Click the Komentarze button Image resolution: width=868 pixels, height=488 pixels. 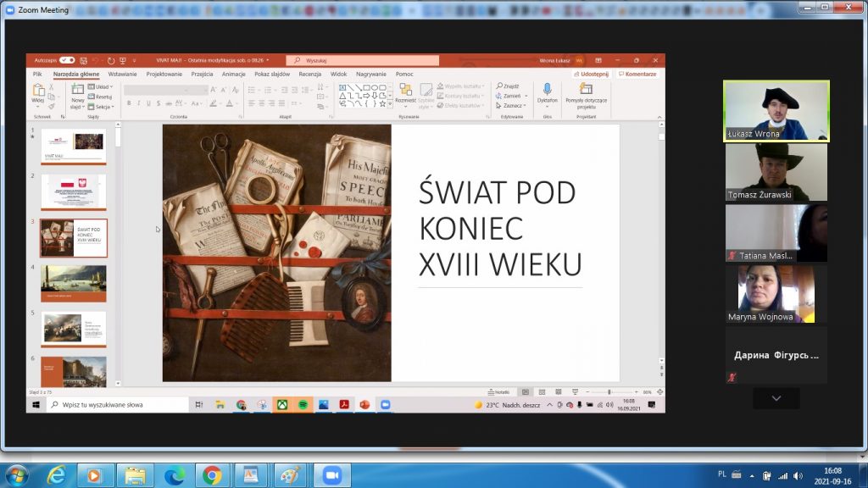[638, 74]
